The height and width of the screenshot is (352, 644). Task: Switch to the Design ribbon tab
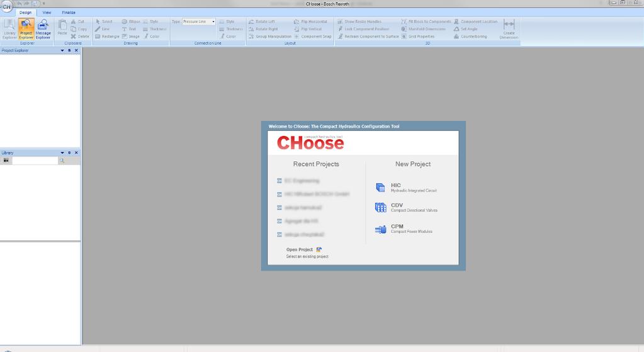pyautogui.click(x=25, y=13)
